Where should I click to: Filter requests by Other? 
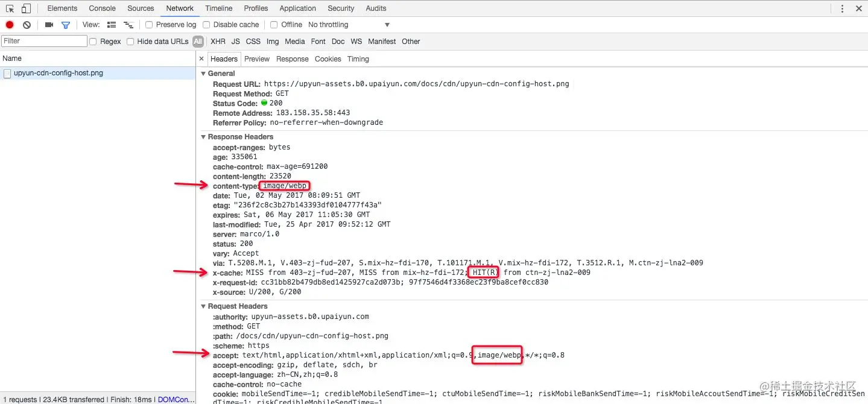[x=411, y=42]
